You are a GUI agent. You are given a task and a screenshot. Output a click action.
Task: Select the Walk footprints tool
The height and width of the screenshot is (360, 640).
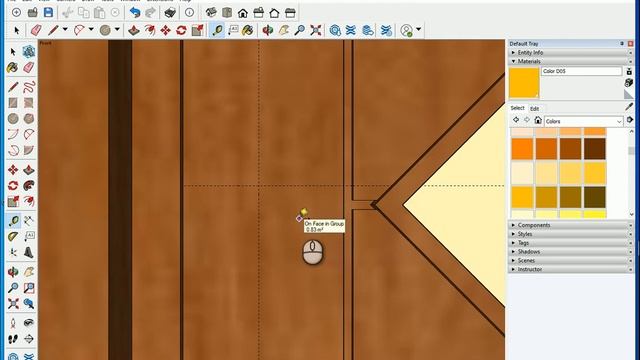pyautogui.click(x=13, y=339)
